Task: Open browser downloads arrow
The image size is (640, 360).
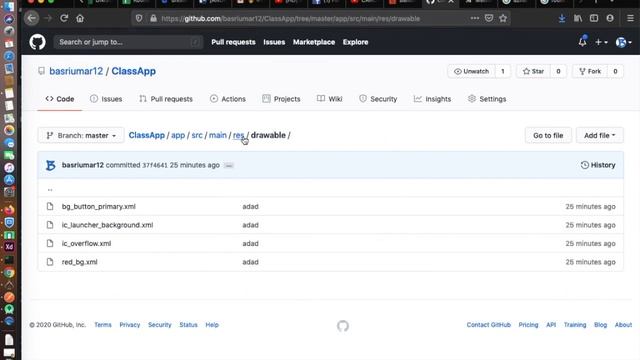Action: (x=562, y=18)
